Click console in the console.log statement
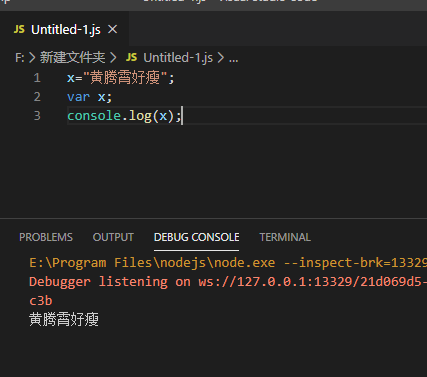This screenshot has width=427, height=377. [94, 116]
